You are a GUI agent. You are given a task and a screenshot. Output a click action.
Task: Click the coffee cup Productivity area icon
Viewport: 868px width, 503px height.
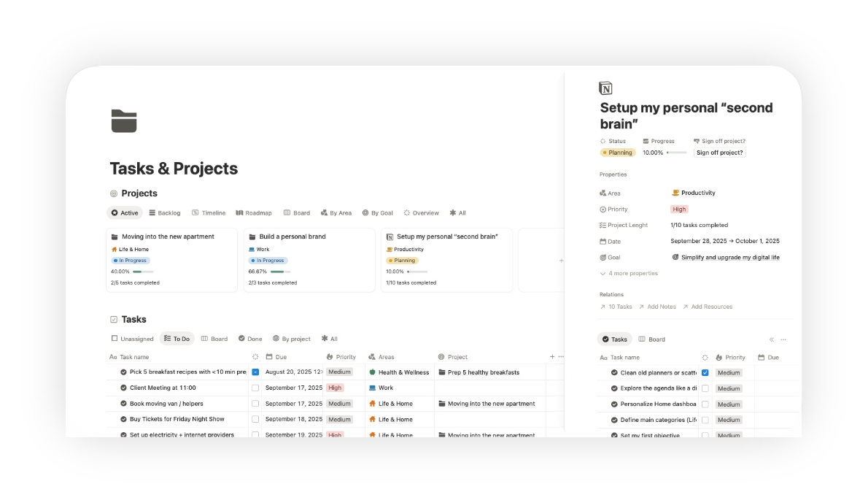coord(675,193)
